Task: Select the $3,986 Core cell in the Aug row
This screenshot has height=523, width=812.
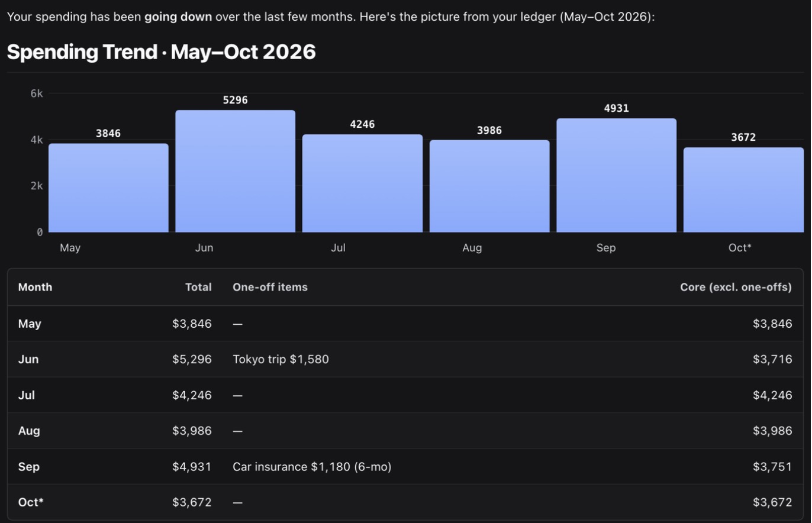Action: click(x=772, y=431)
